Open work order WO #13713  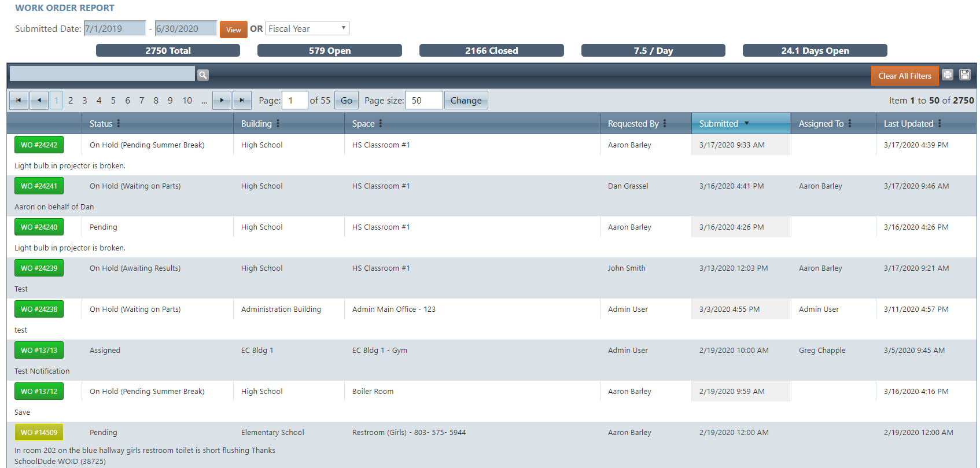click(39, 350)
